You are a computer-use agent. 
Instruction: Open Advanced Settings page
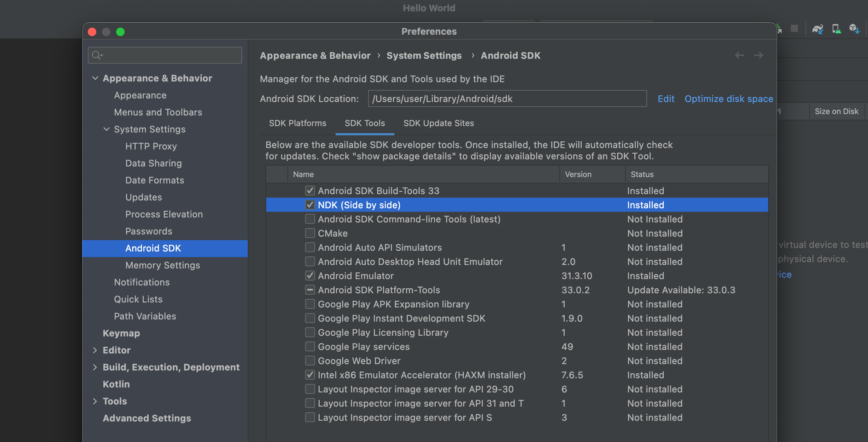147,418
